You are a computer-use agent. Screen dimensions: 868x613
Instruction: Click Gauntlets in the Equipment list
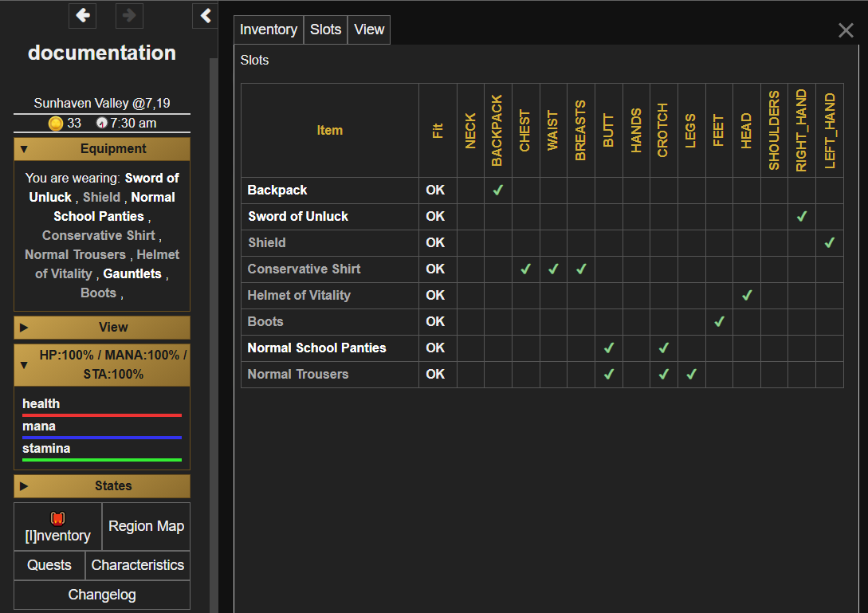coord(132,273)
